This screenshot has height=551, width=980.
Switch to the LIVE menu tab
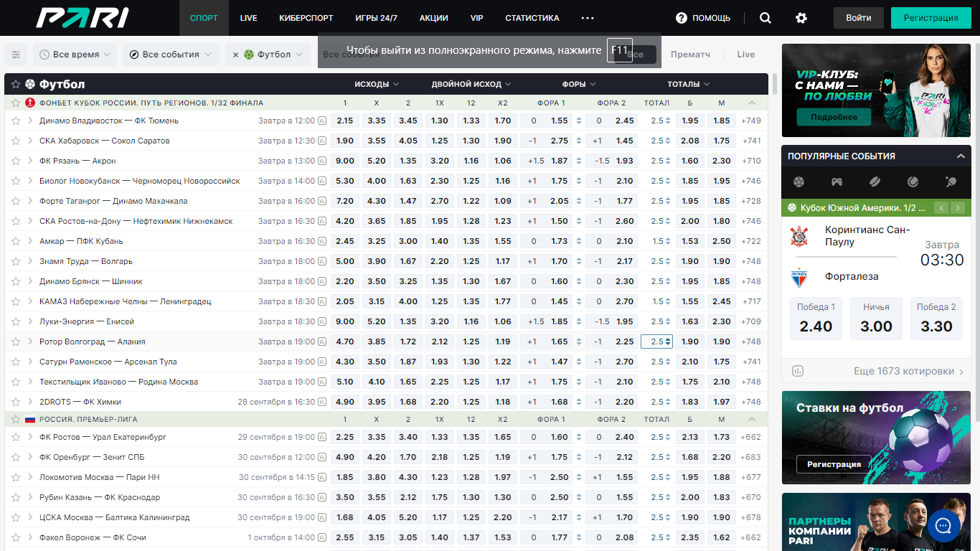pyautogui.click(x=249, y=18)
